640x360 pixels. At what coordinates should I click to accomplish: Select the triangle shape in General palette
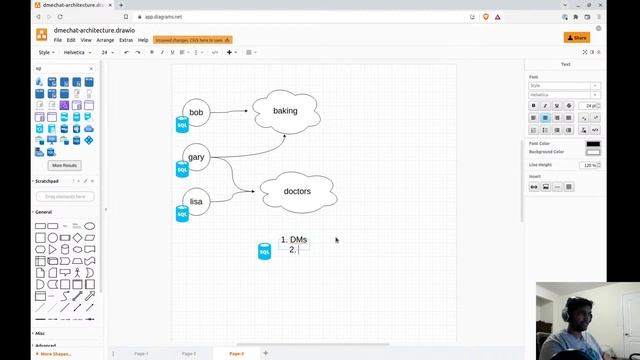(x=53, y=249)
